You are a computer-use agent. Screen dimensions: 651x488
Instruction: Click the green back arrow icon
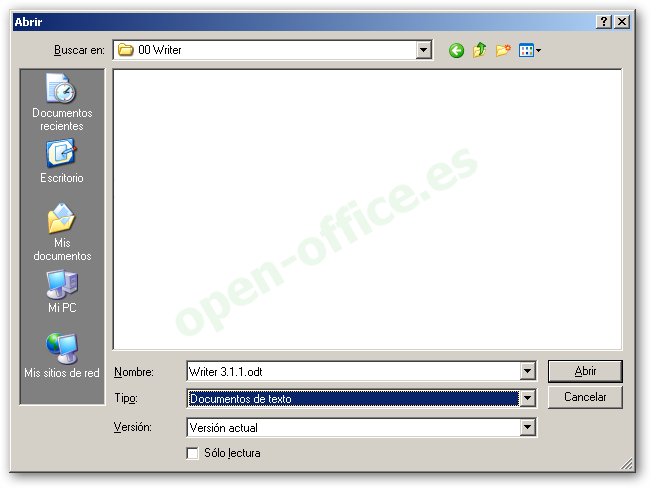[456, 51]
